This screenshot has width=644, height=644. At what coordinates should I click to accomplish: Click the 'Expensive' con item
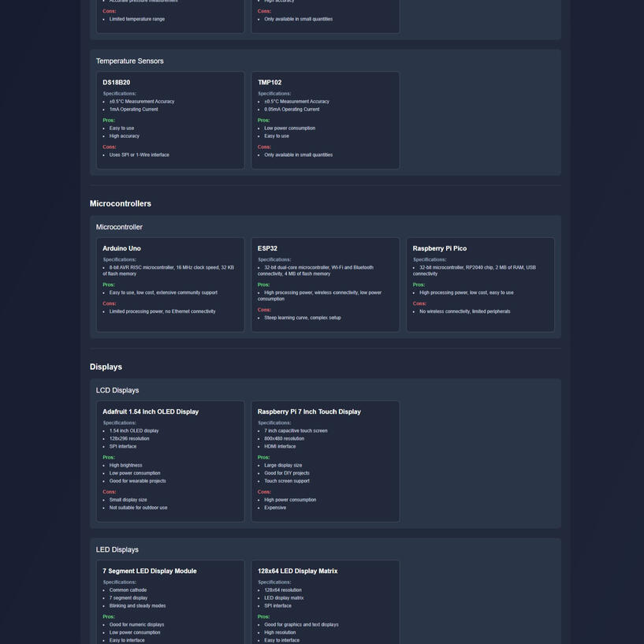pyautogui.click(x=275, y=508)
